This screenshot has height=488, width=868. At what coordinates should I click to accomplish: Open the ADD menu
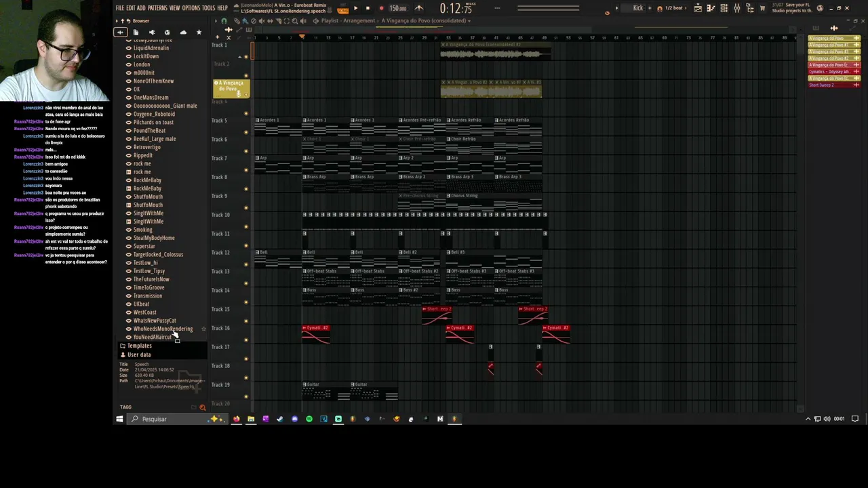click(141, 8)
